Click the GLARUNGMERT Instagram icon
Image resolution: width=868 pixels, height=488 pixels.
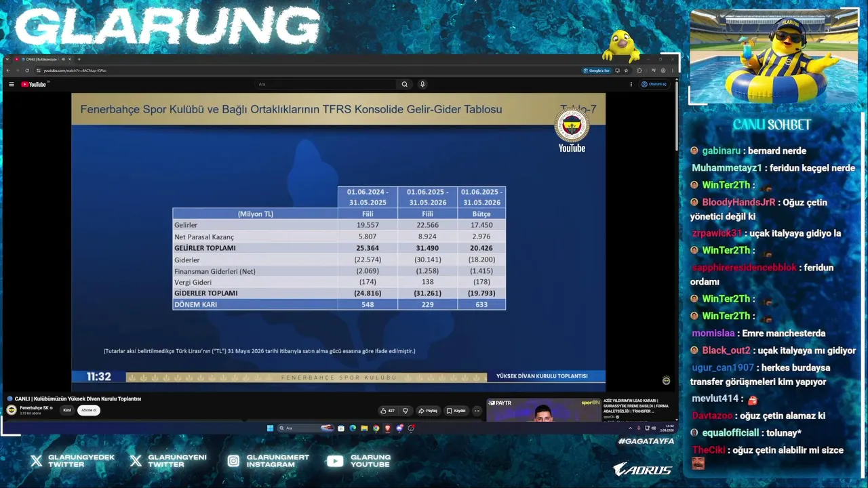233,461
